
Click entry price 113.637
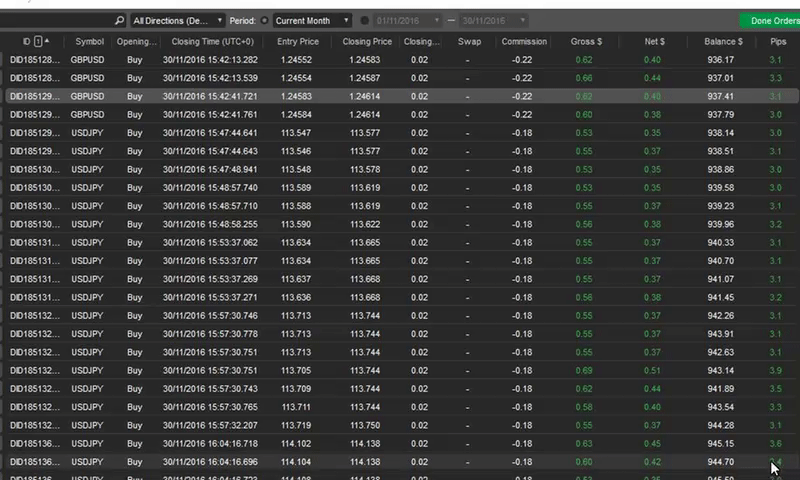(296, 279)
